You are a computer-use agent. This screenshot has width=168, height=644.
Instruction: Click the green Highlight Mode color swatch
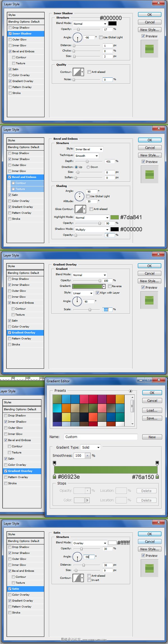(115, 217)
